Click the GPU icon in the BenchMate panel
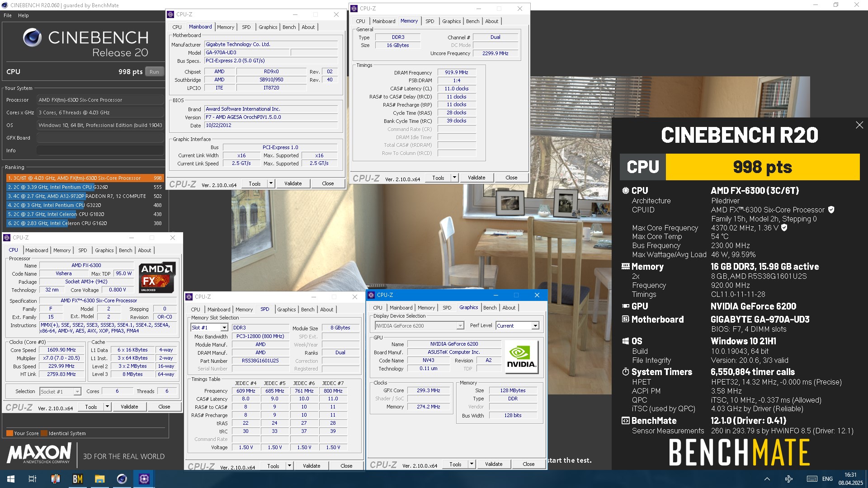This screenshot has width=868, height=488. point(626,306)
